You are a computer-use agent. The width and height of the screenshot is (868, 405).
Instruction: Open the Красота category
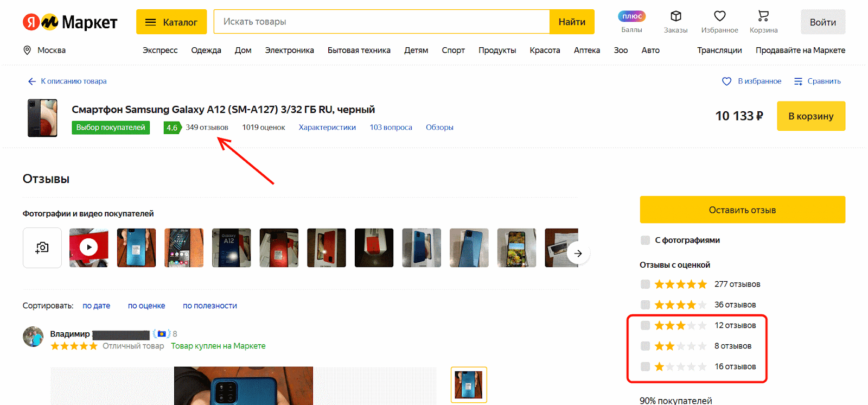pyautogui.click(x=545, y=50)
